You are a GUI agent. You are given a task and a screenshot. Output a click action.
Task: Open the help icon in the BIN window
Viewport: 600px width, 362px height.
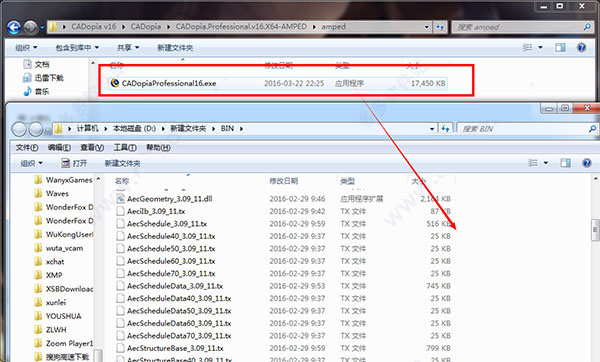pyautogui.click(x=587, y=163)
